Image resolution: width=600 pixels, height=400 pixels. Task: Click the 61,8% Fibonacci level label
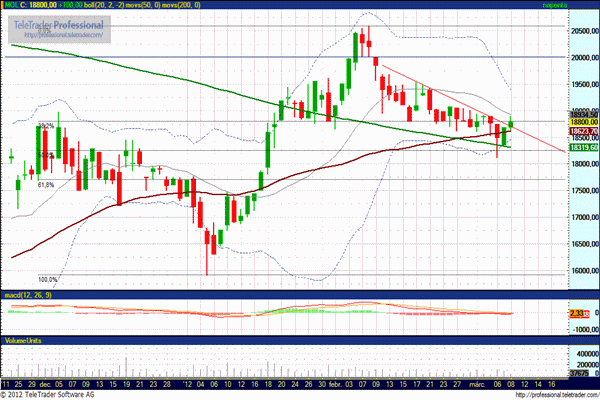46,185
